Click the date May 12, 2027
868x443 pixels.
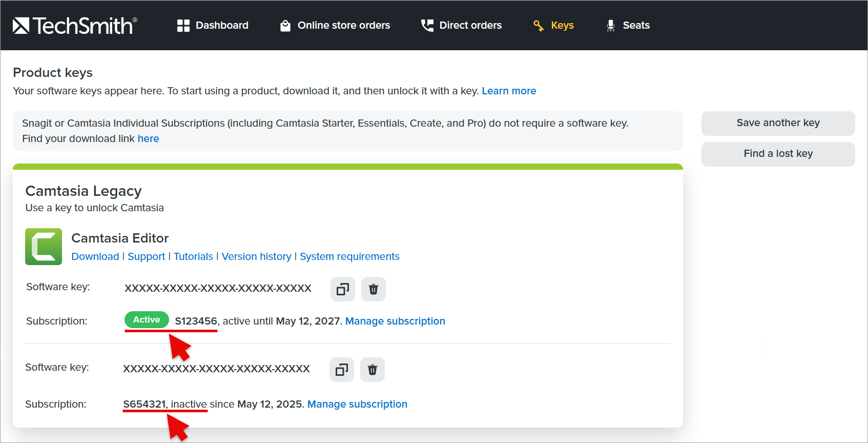[308, 321]
